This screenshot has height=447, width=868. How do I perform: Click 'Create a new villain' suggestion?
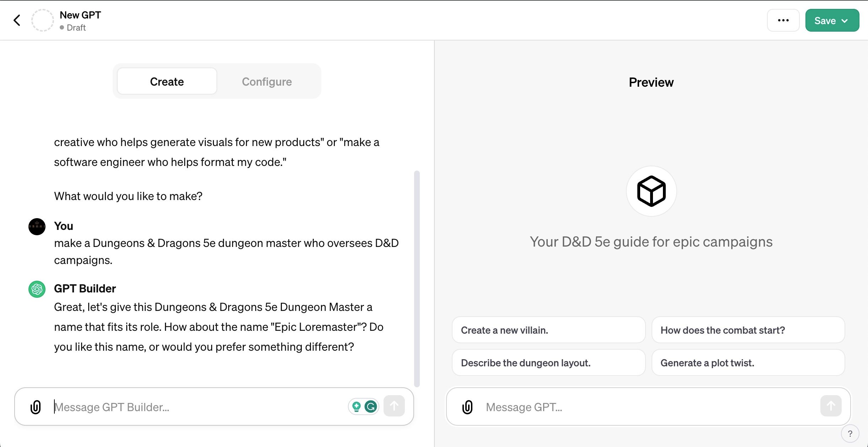[x=548, y=330]
